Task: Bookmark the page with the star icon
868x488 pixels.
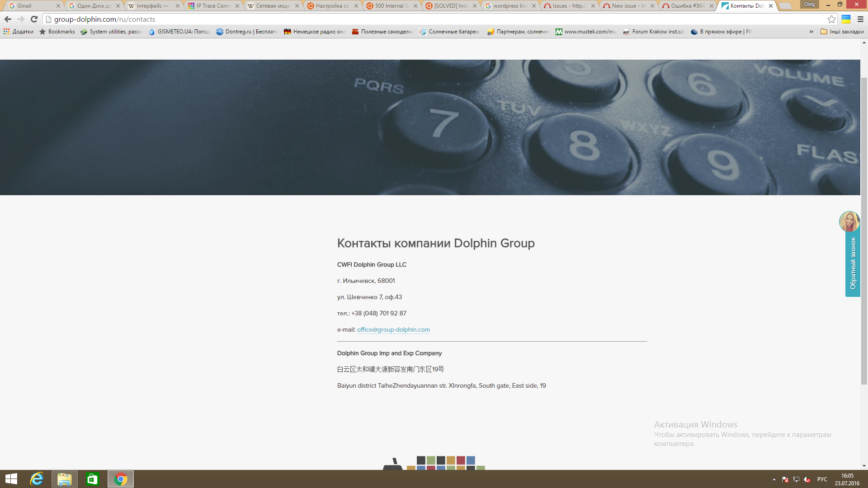Action: pos(831,19)
